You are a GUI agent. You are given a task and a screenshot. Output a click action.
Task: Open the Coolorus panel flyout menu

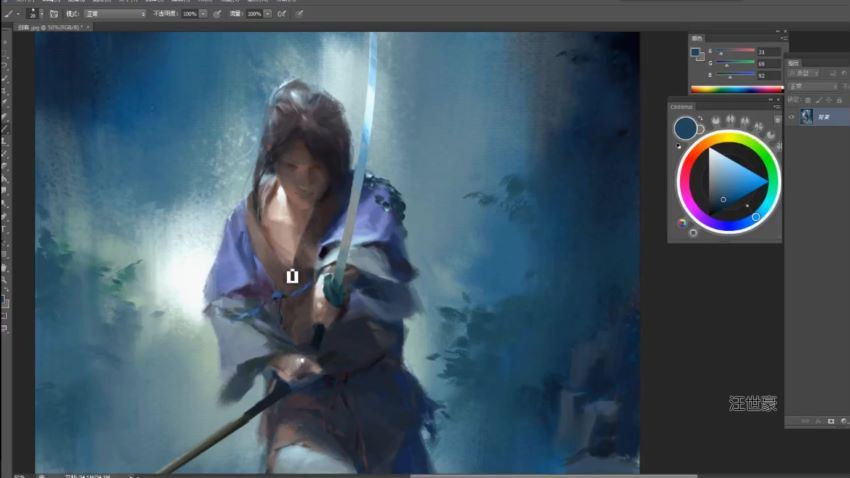tap(777, 107)
